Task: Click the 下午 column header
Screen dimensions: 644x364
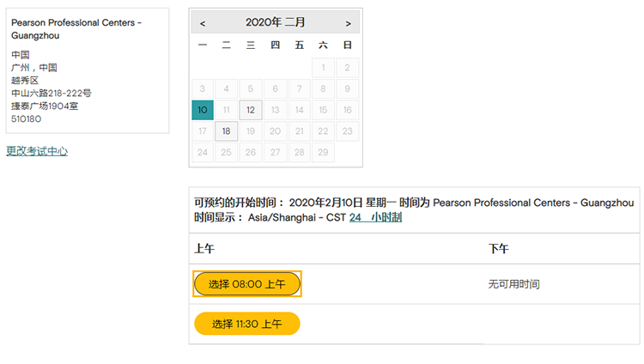Action: click(x=498, y=249)
